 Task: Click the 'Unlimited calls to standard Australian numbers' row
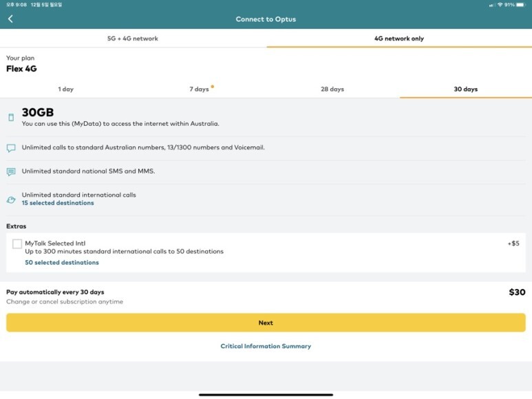click(266, 148)
